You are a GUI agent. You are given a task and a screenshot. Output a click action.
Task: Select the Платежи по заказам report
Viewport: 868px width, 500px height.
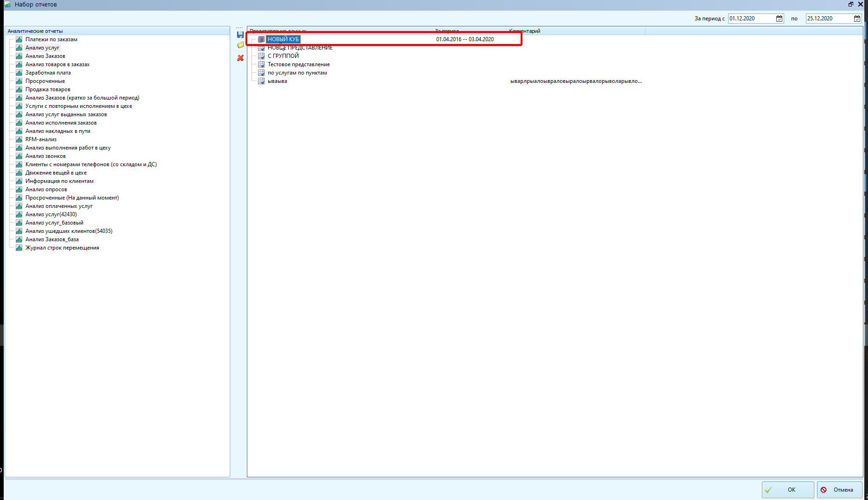[x=51, y=39]
